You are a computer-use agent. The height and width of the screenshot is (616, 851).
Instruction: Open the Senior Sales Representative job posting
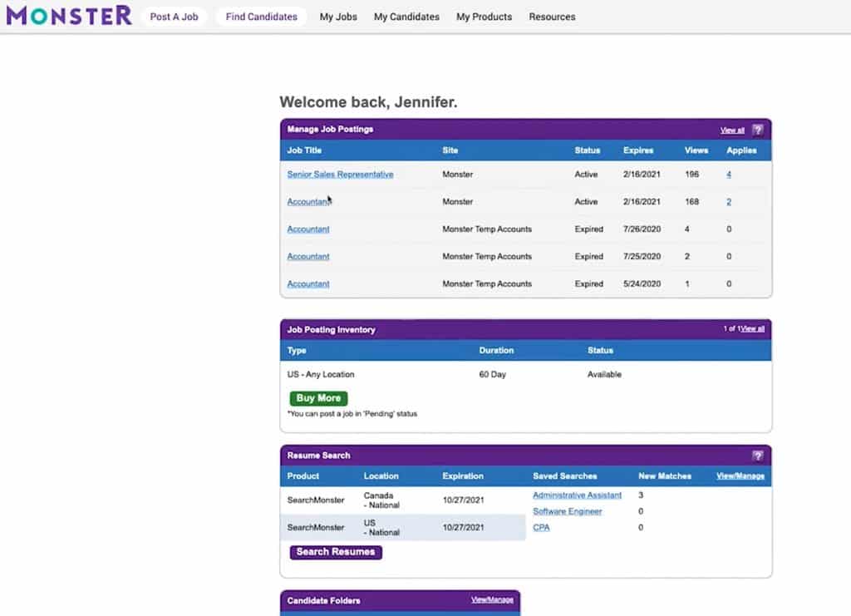[x=340, y=175]
